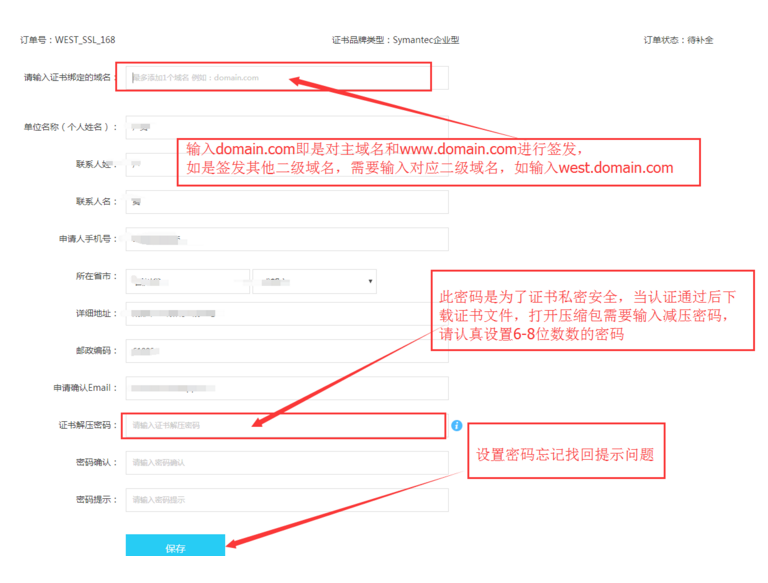Screen dimensions: 768x583
Task: Click the 申请人手机号 phone number field
Action: (286, 240)
